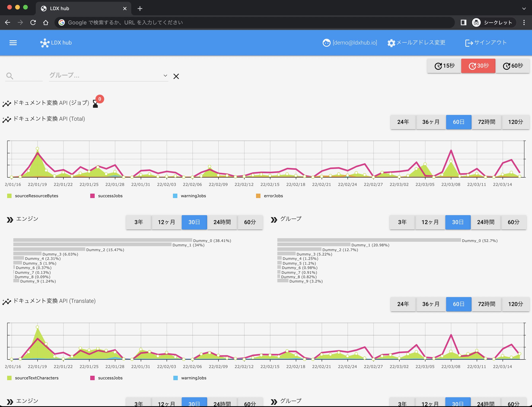This screenshot has width=532, height=407.
Task: Expand the エンジン section chevrons
Action: click(x=10, y=220)
